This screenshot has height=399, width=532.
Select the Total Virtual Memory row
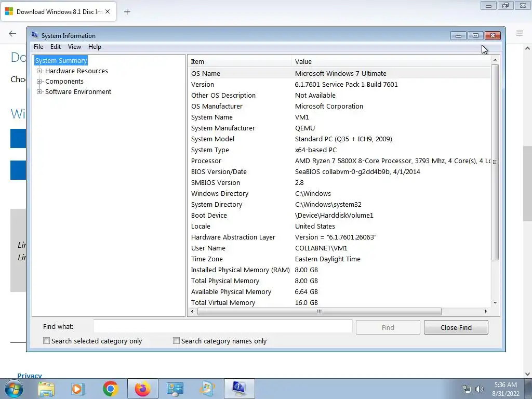tap(339, 303)
